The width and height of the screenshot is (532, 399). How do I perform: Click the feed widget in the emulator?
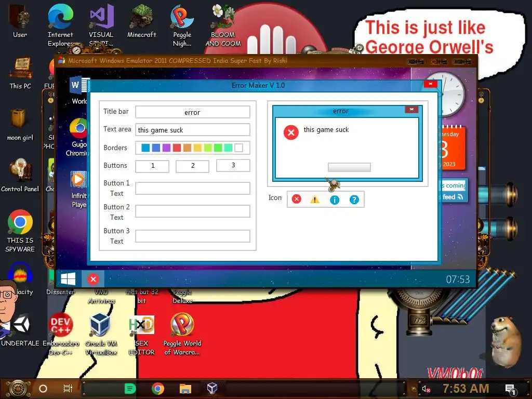click(x=455, y=191)
